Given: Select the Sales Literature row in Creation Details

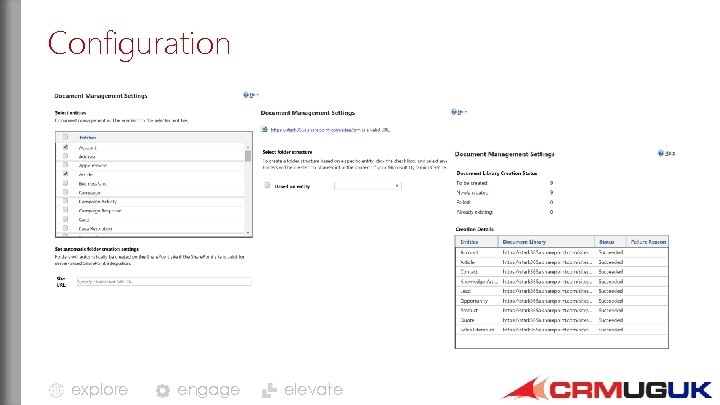Looking at the screenshot, I should [x=562, y=329].
